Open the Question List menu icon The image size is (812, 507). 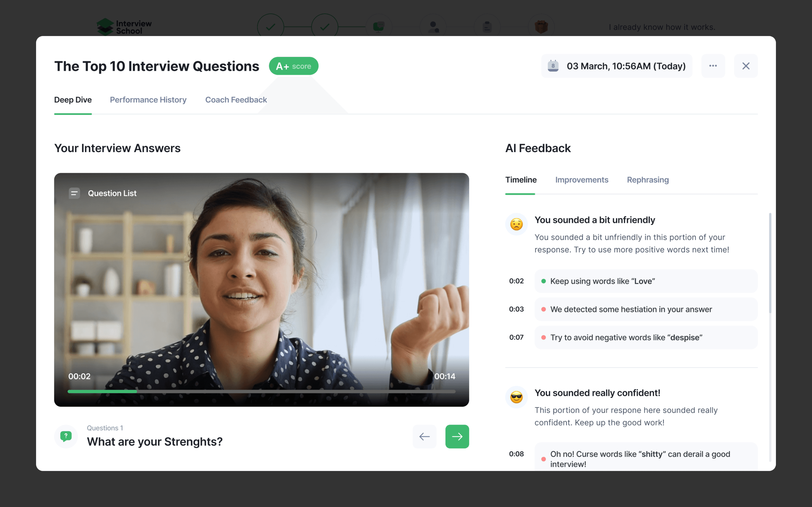click(x=74, y=193)
